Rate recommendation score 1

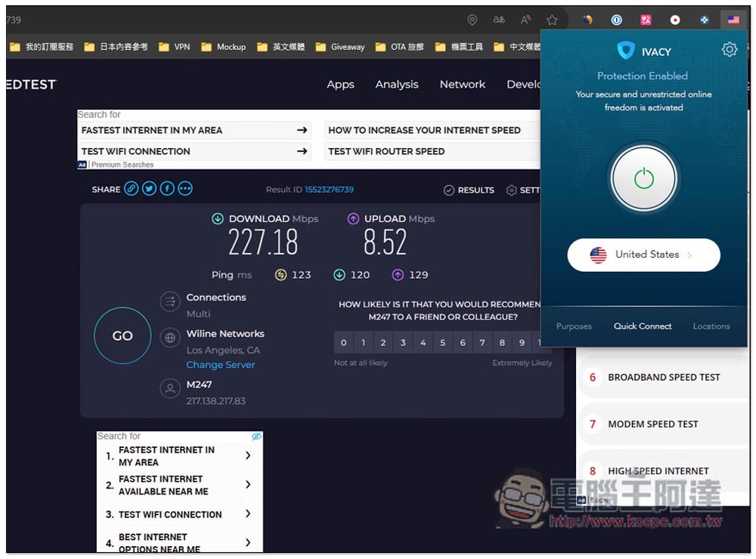364,343
